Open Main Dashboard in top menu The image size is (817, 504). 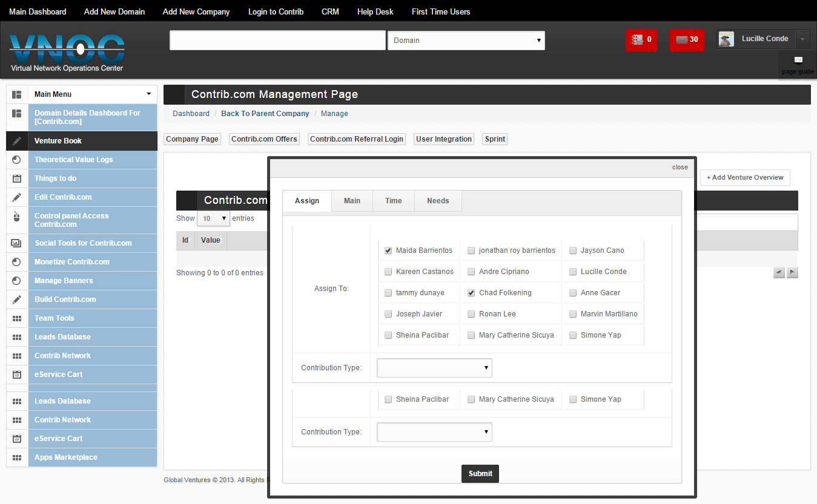coord(38,11)
